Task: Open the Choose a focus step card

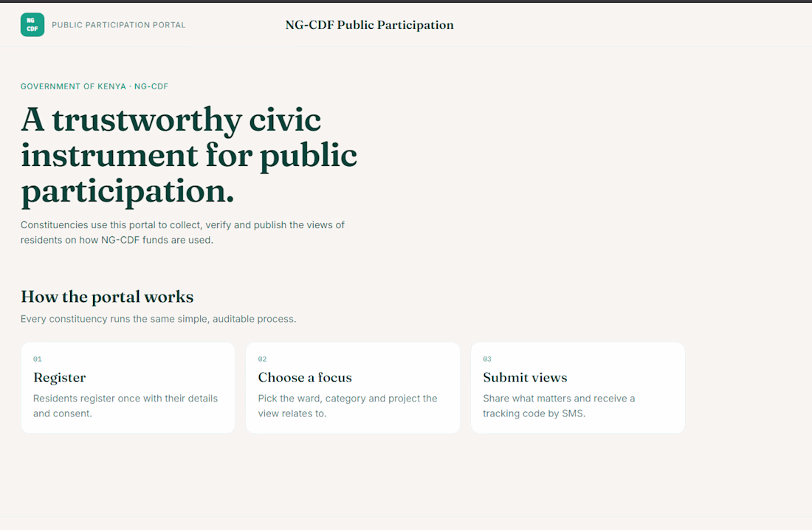Action: point(353,388)
